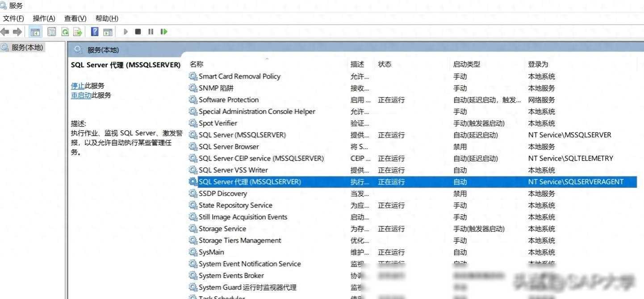The height and width of the screenshot is (299, 644).
Task: Click the Export List toolbar icon
Action: tap(78, 32)
